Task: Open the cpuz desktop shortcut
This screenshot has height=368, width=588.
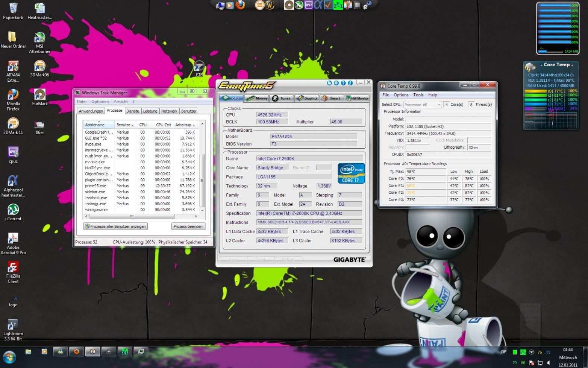Action: tap(13, 155)
